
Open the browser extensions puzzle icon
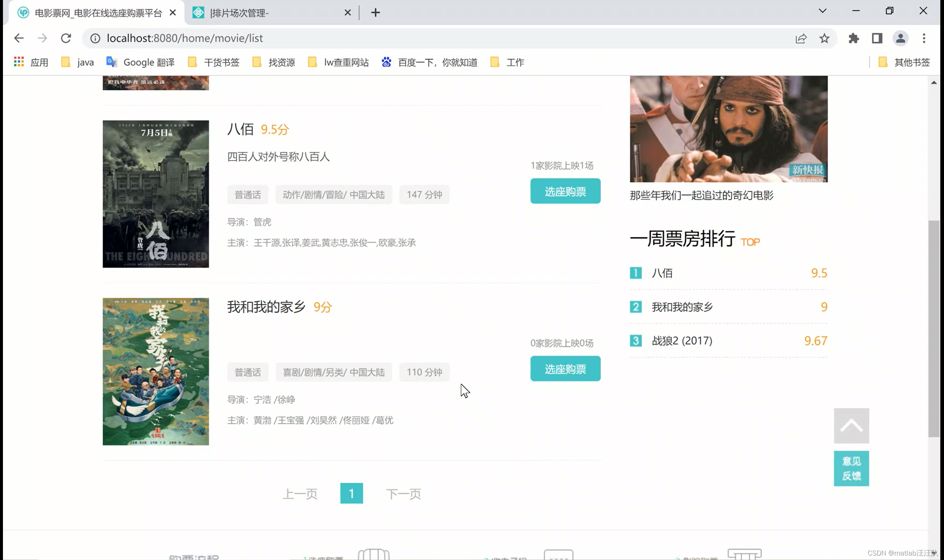pyautogui.click(x=853, y=38)
